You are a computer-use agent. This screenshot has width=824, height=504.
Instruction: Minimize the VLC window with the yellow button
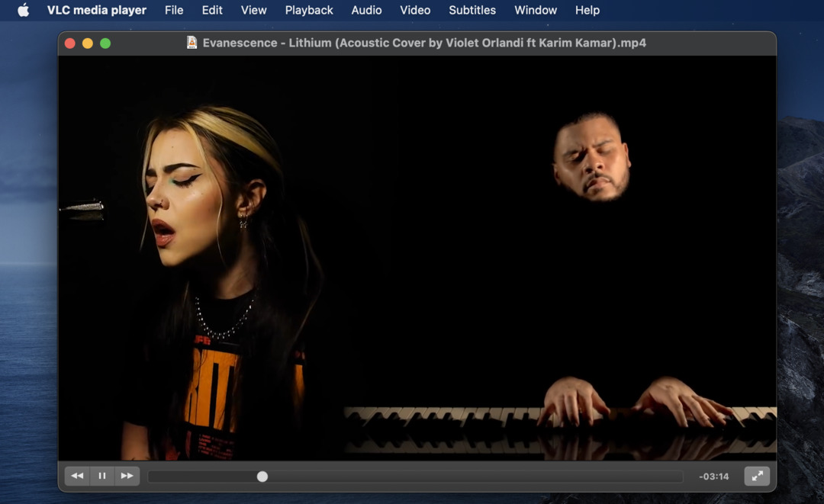pos(88,43)
